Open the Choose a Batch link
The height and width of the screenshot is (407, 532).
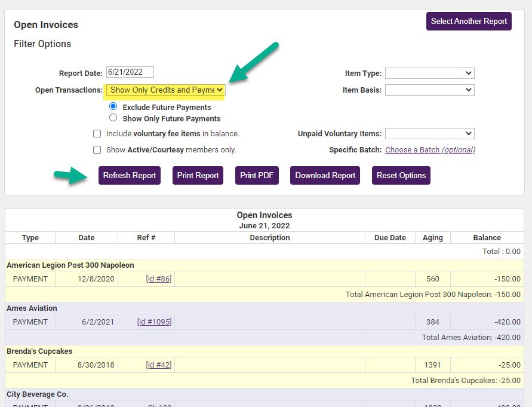coord(430,149)
